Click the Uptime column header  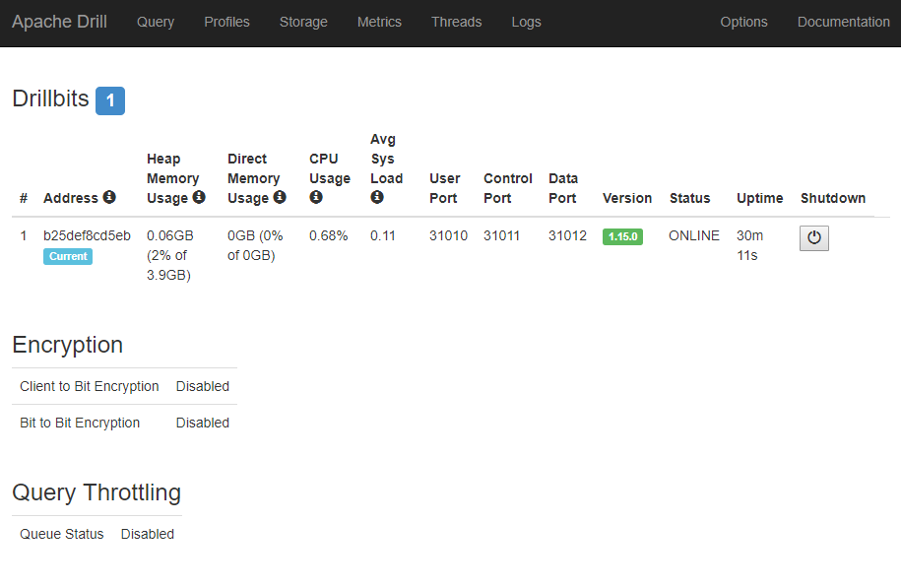759,198
